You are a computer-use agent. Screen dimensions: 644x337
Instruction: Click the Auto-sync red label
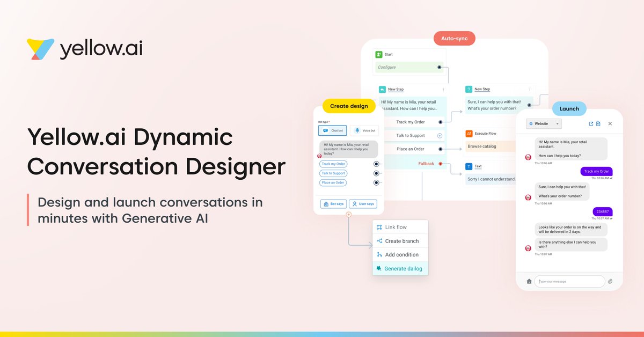455,39
